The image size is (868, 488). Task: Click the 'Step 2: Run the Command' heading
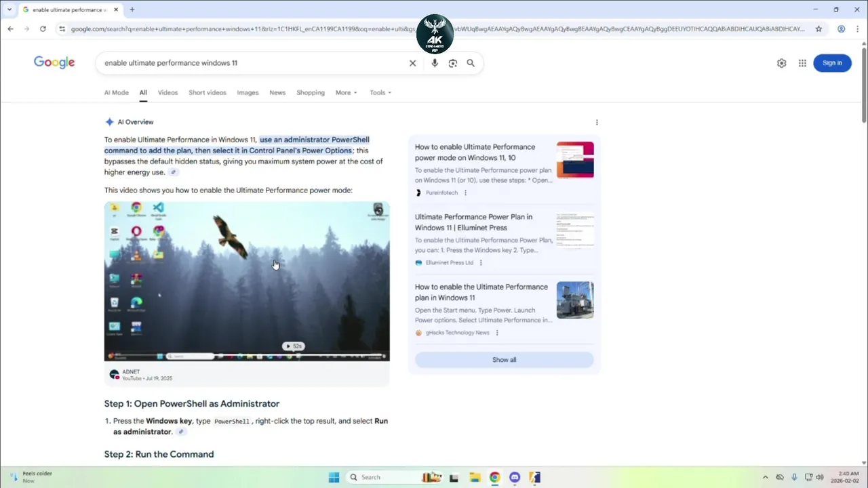[x=159, y=455]
